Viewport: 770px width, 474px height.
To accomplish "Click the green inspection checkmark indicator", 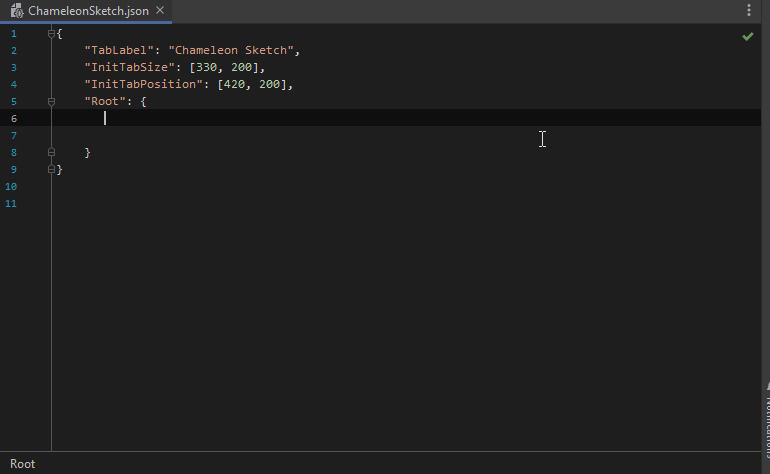I will pyautogui.click(x=747, y=36).
